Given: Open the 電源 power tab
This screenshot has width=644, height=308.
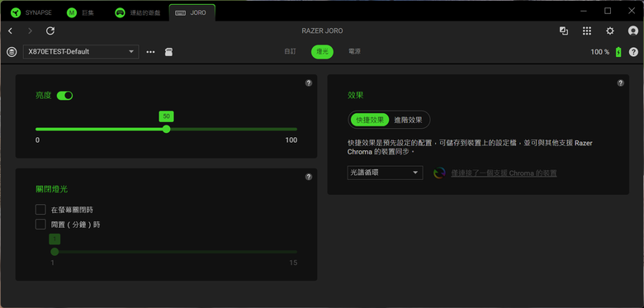Looking at the screenshot, I should point(354,52).
